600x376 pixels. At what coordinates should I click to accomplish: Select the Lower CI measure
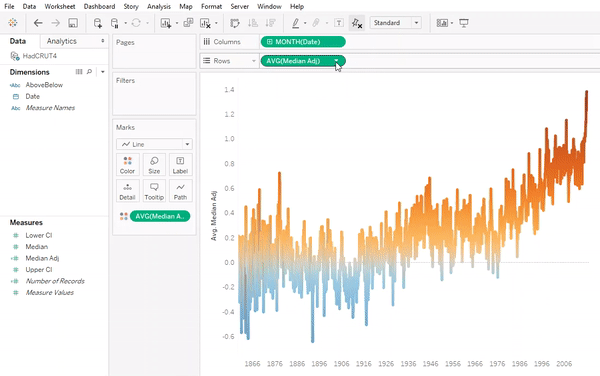pos(39,235)
